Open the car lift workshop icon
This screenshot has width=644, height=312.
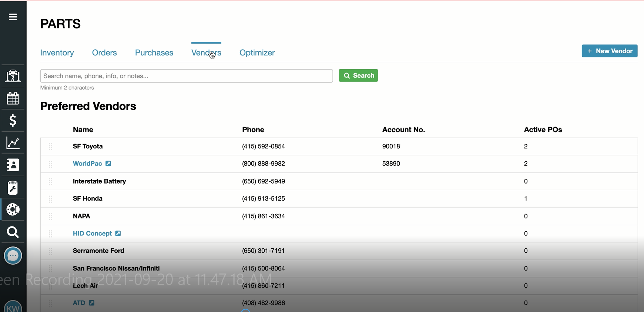(13, 76)
